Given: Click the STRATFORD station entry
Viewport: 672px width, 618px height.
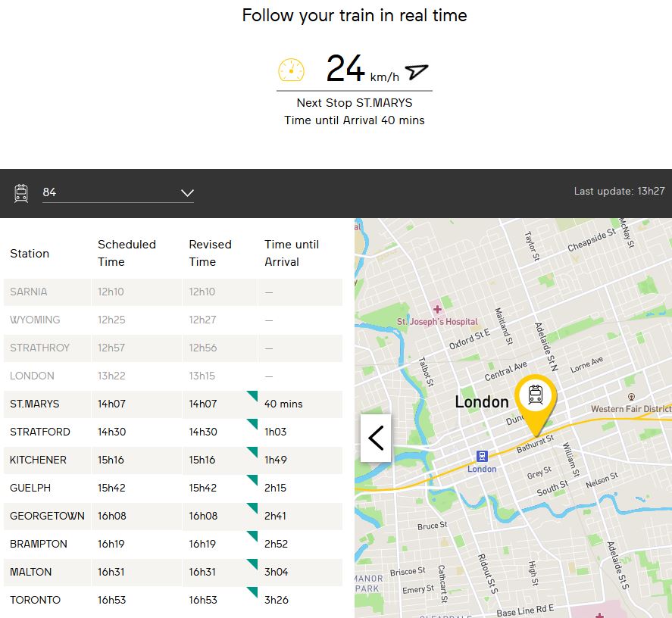Looking at the screenshot, I should pos(39,432).
